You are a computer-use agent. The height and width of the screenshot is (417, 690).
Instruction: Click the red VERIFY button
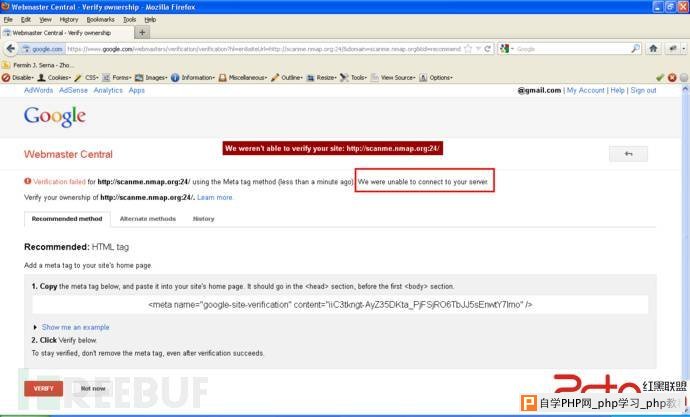click(x=43, y=389)
